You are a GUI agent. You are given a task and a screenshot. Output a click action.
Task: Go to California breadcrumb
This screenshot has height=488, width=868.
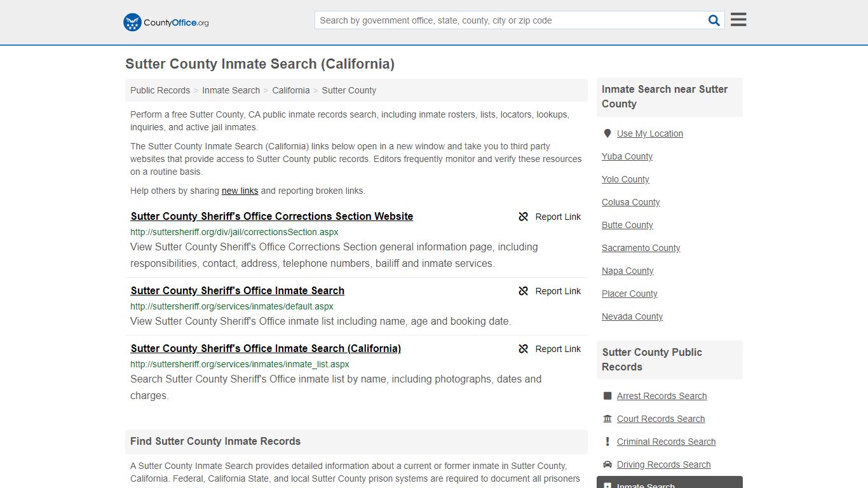[291, 90]
